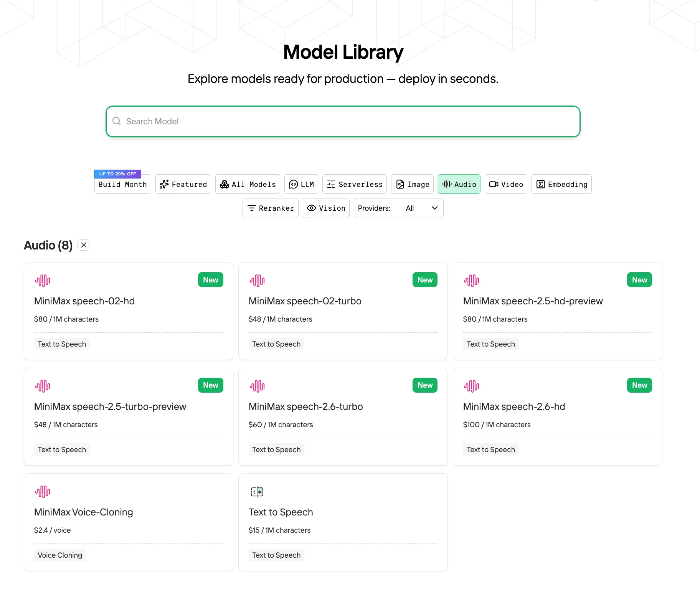Click waveform icon on speech-2.5-hd-preview card
The width and height of the screenshot is (700, 598).
click(x=472, y=281)
